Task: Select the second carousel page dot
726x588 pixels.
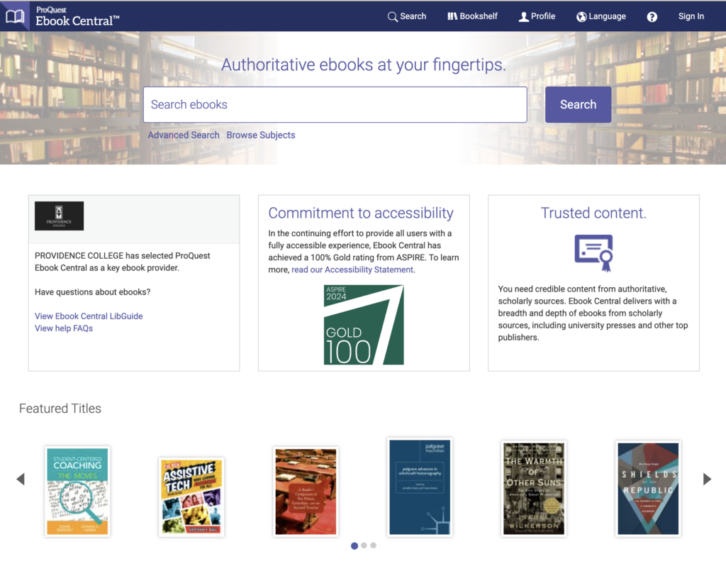Action: click(364, 545)
